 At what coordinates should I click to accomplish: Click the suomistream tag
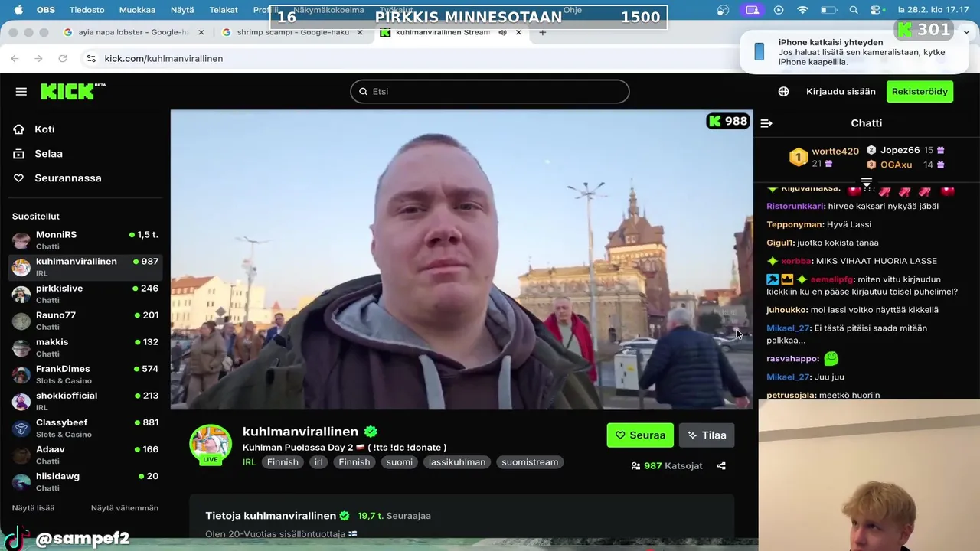(530, 462)
